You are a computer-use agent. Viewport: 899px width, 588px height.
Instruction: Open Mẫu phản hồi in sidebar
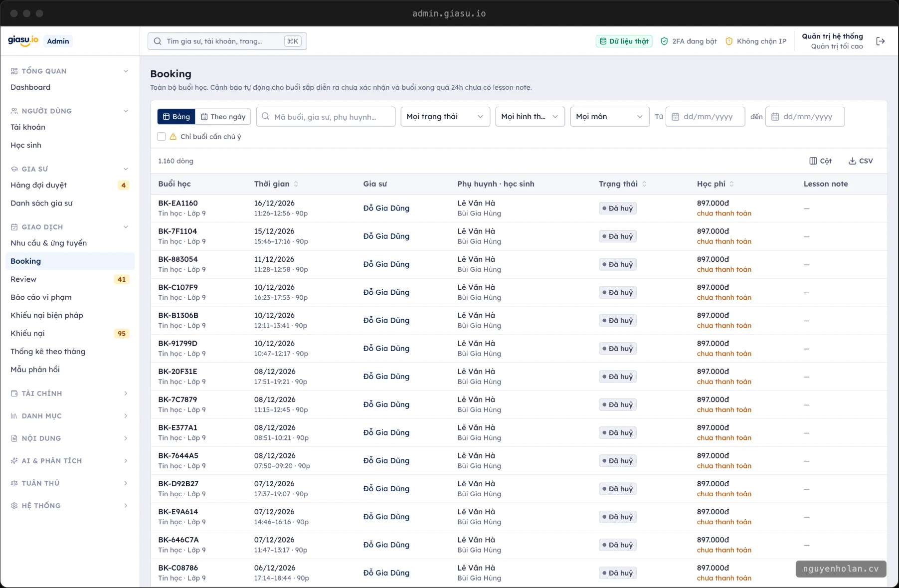point(70,370)
